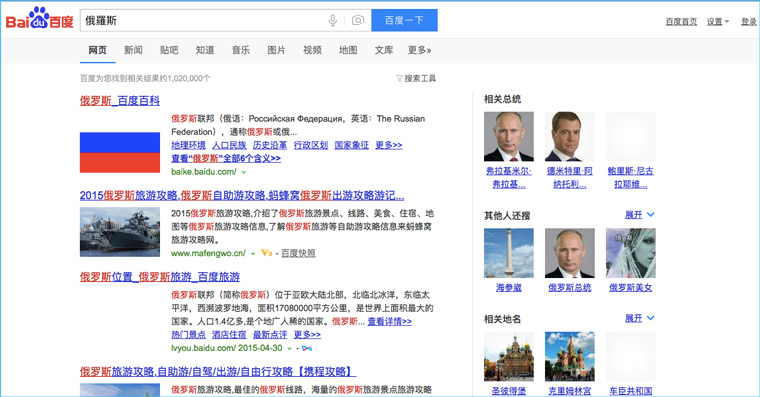Viewport: 760px width, 397px height.
Task: Switch to the 知道 tab
Action: 205,50
